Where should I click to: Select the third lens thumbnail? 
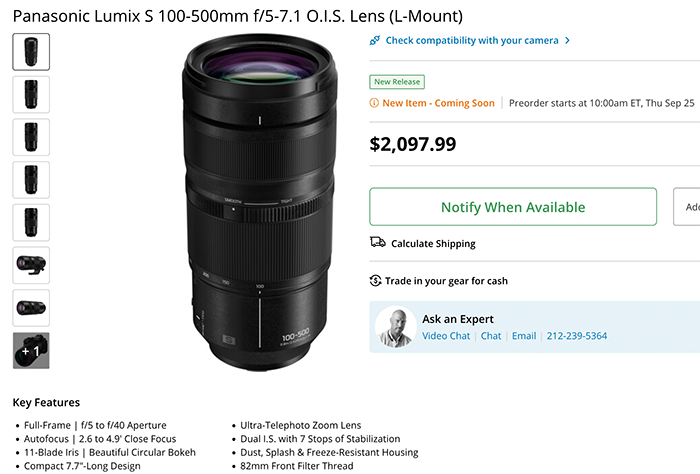click(x=31, y=137)
